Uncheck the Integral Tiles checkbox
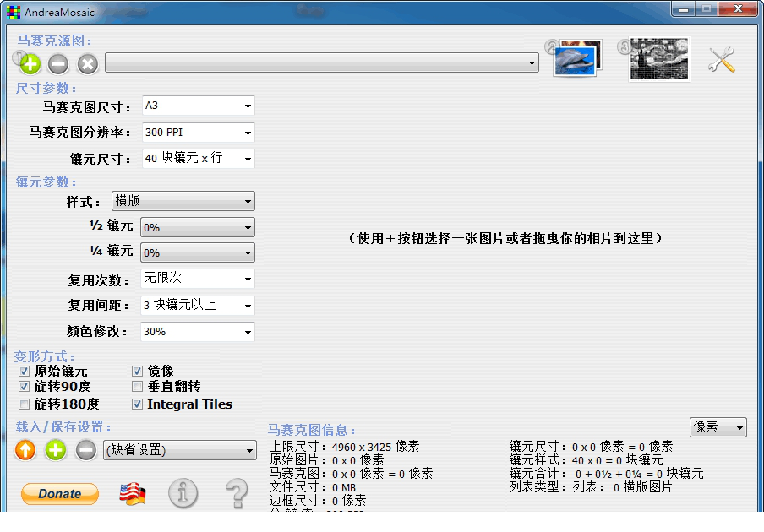Image resolution: width=764 pixels, height=532 pixels. click(x=138, y=404)
